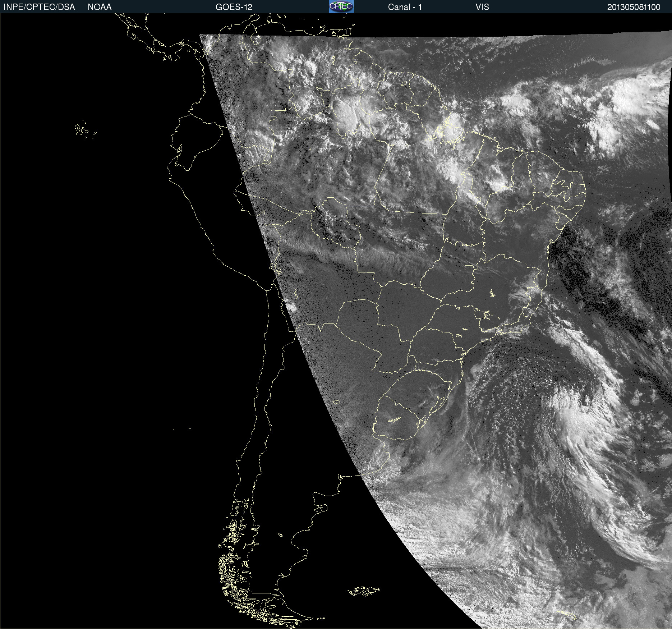The width and height of the screenshot is (672, 629).
Task: Click the GOES-12 satellite label
Action: pyautogui.click(x=234, y=7)
